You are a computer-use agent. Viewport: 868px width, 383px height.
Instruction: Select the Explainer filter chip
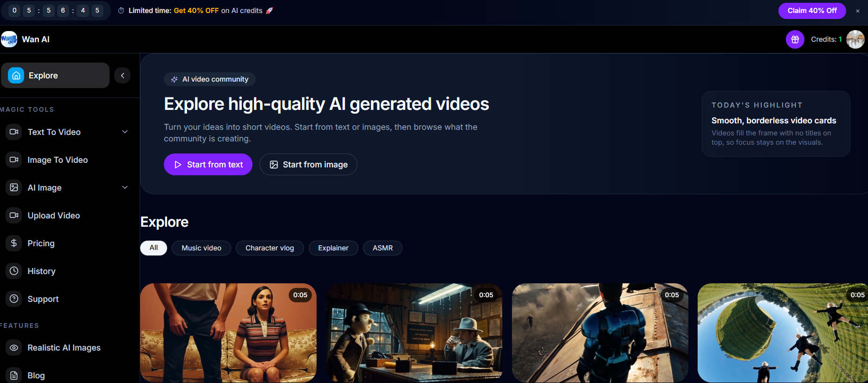(x=333, y=248)
